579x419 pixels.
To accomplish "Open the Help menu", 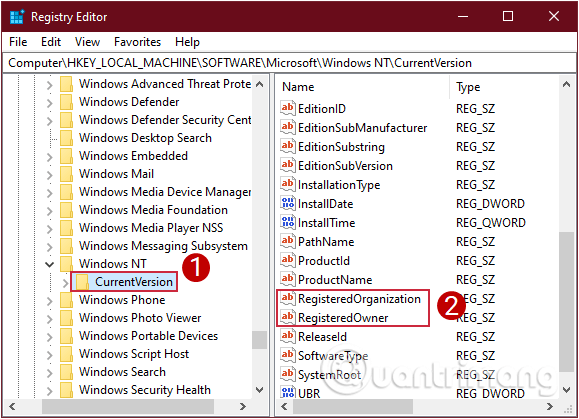I will click(187, 42).
